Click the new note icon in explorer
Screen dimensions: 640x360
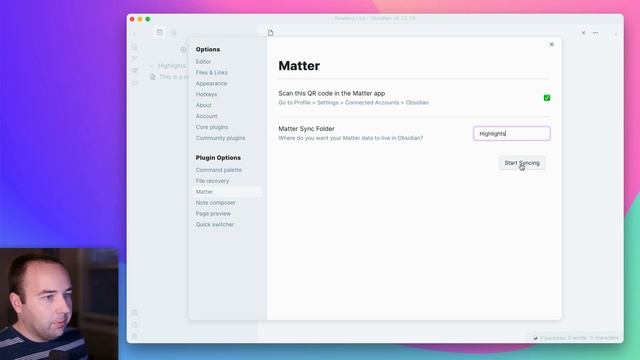click(x=183, y=49)
